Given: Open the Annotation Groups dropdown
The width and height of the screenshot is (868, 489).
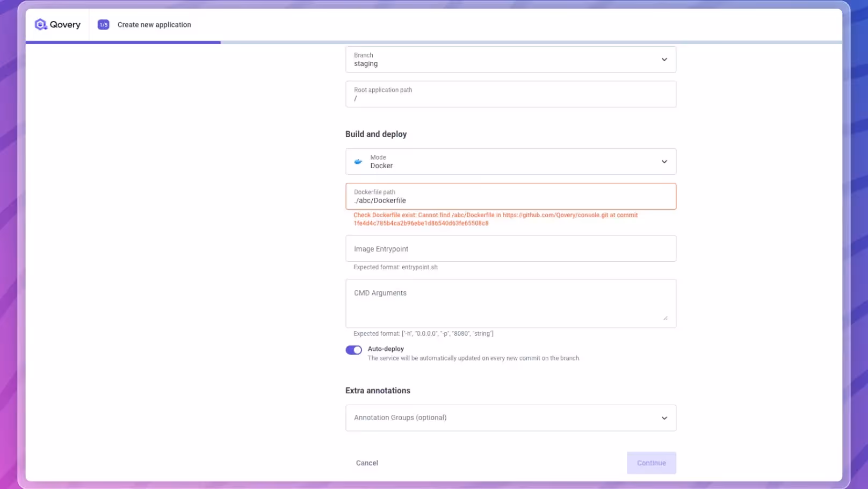Looking at the screenshot, I should coord(664,418).
